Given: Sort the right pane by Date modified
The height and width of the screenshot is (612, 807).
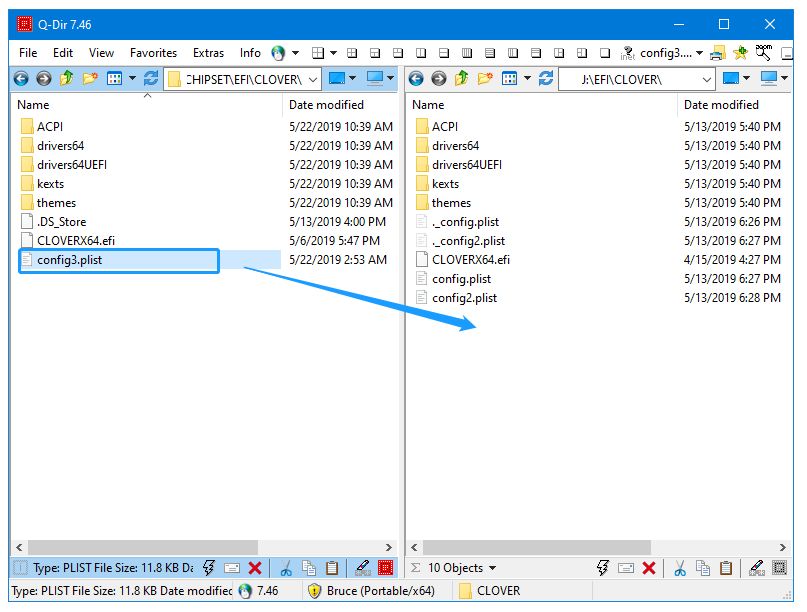Looking at the screenshot, I should pyautogui.click(x=720, y=105).
